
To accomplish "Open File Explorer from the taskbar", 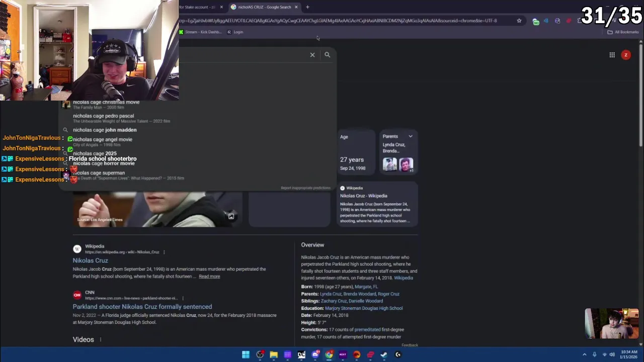I will pyautogui.click(x=274, y=354).
